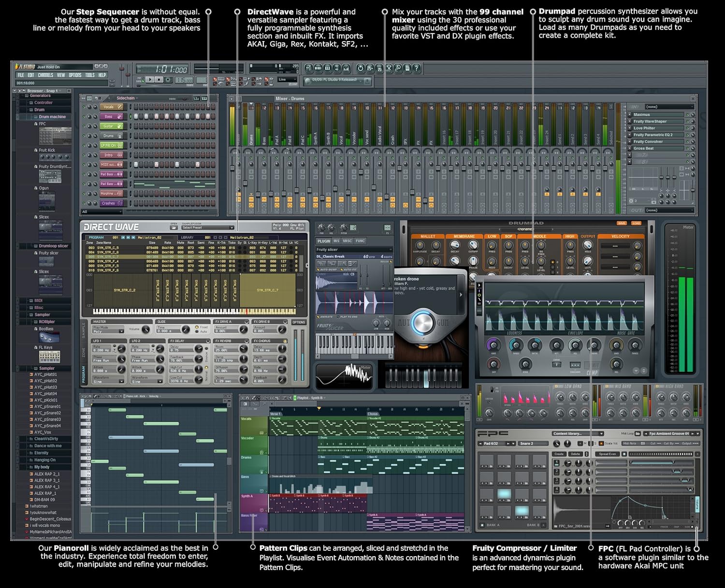Click the help question mark toolbar icon
The image size is (725, 588).
point(416,69)
